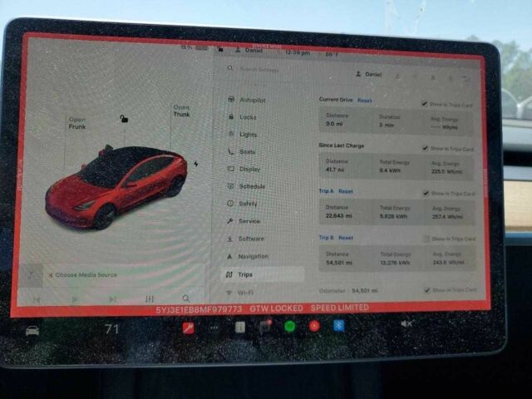Viewport: 532px width, 399px height.
Task: Toggle Current Drive show in trips card
Action: coord(425,103)
